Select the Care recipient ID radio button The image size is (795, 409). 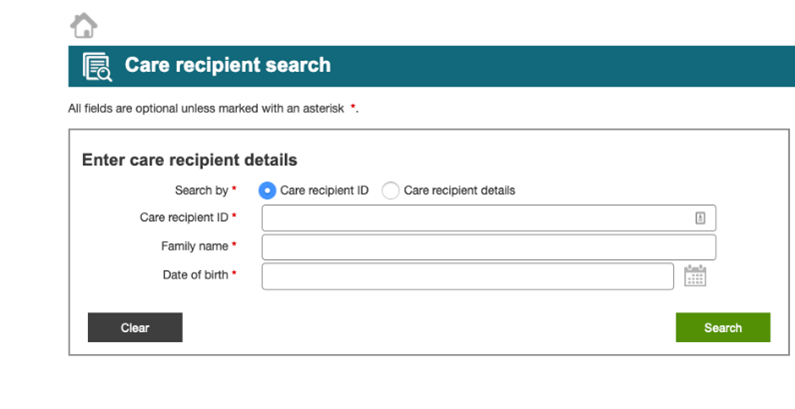[267, 191]
